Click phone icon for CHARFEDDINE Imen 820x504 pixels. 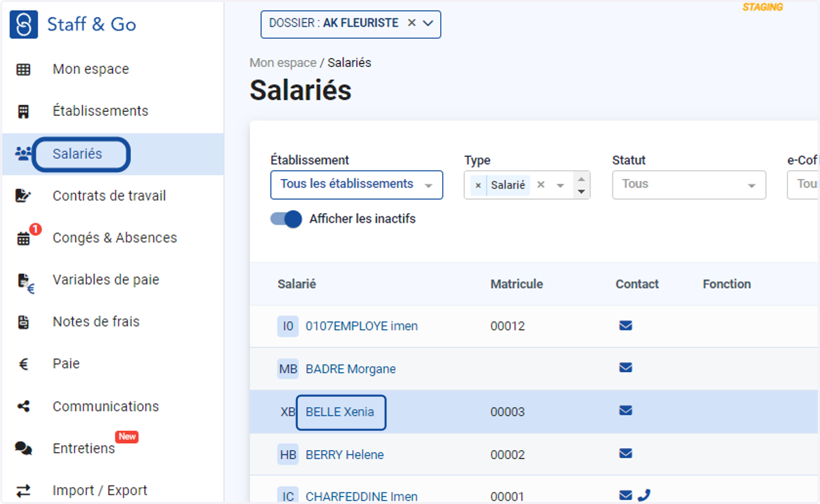point(643,495)
